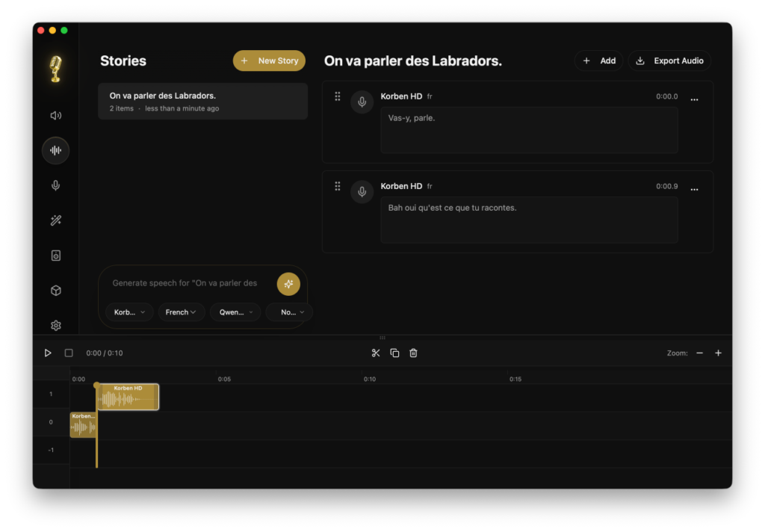Zoom in the timeline with the plus button
This screenshot has width=765, height=532.
718,353
